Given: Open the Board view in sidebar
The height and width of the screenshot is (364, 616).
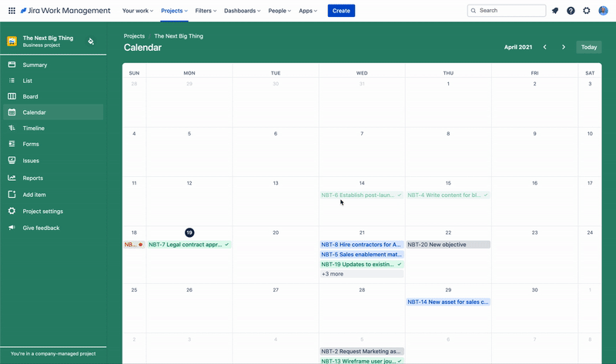Looking at the screenshot, I should (30, 97).
